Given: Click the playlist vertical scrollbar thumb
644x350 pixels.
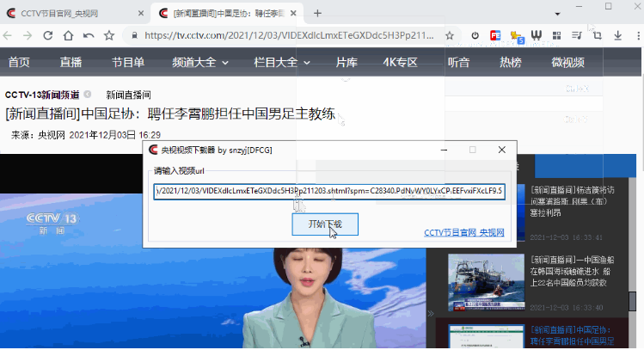Looking at the screenshot, I should coord(633,301).
